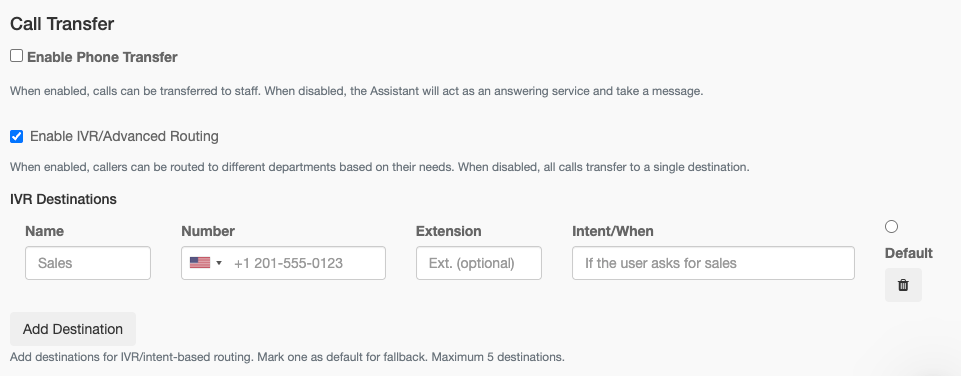Click the Enable IVR/Advanced Routing label text
The image size is (961, 376).
tap(124, 136)
